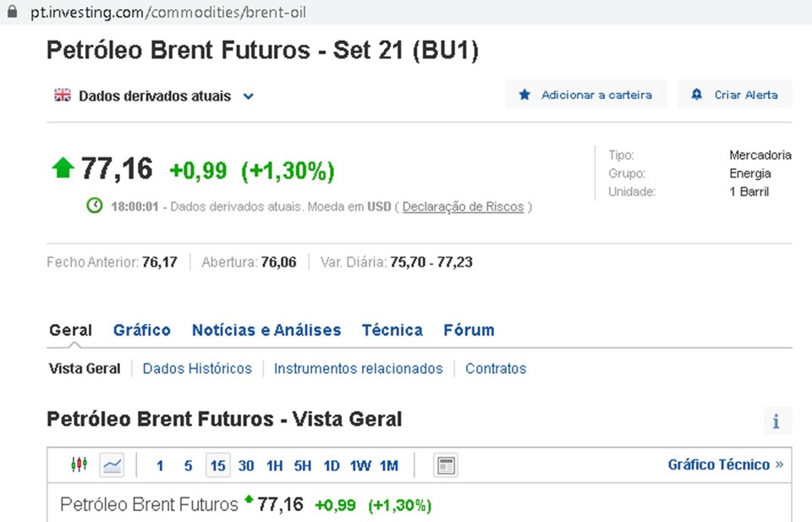Click the quote board icon in chart toolbar
812x522 pixels.
pyautogui.click(x=444, y=464)
